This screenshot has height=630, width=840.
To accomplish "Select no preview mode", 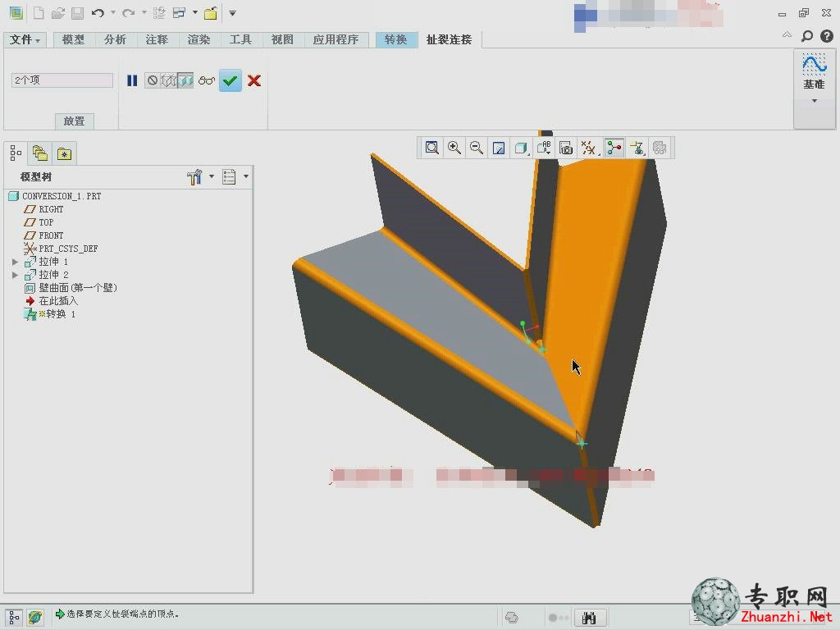I will (x=153, y=80).
